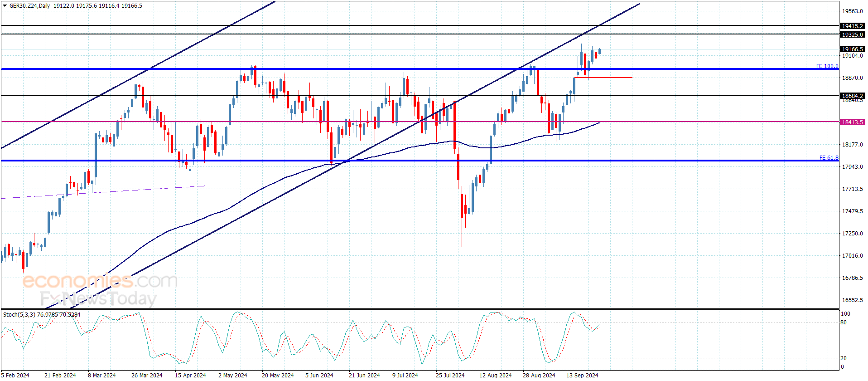Viewport: 868px width, 381px height.
Task: Click the stochastic 80 level label
Action: click(x=844, y=322)
